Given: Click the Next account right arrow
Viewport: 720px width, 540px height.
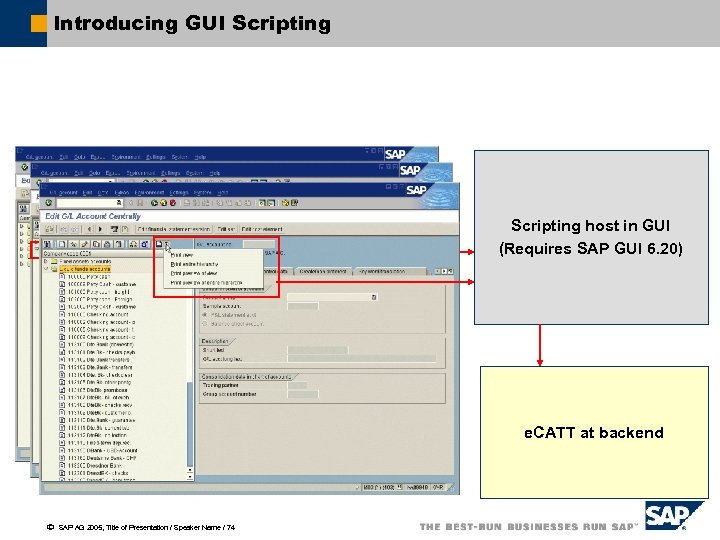Looking at the screenshot, I should click(100, 229).
